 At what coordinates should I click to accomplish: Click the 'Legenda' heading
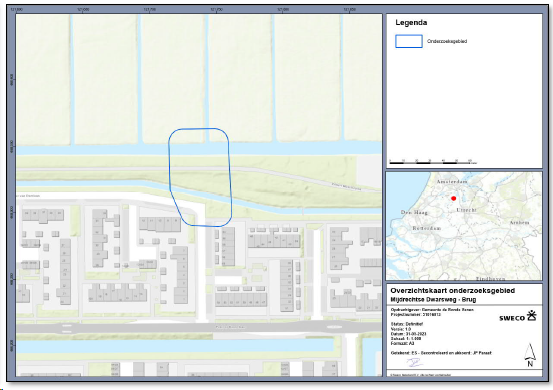411,23
